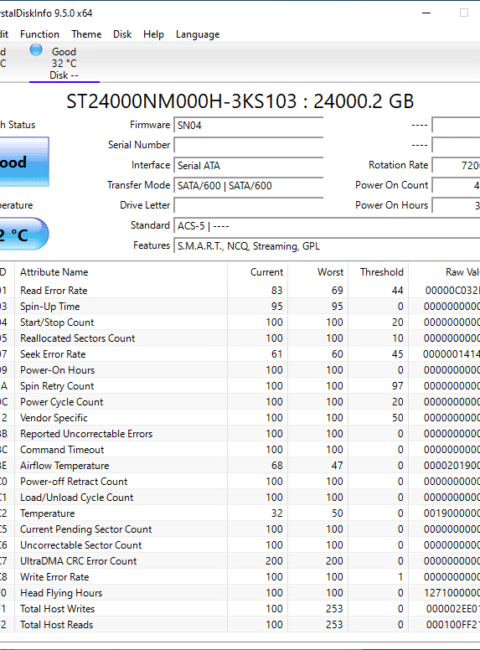480x650 pixels.
Task: Select the Airflow Temperature row
Action: 240,466
